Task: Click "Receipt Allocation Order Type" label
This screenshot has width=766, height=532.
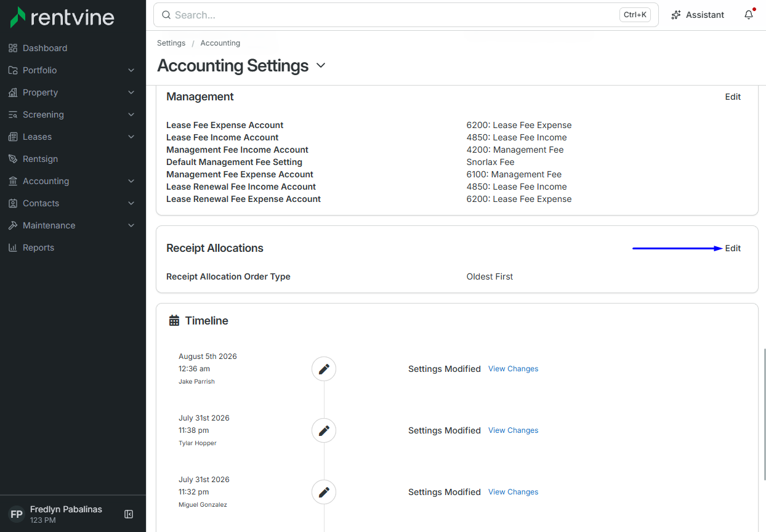Action: tap(228, 276)
